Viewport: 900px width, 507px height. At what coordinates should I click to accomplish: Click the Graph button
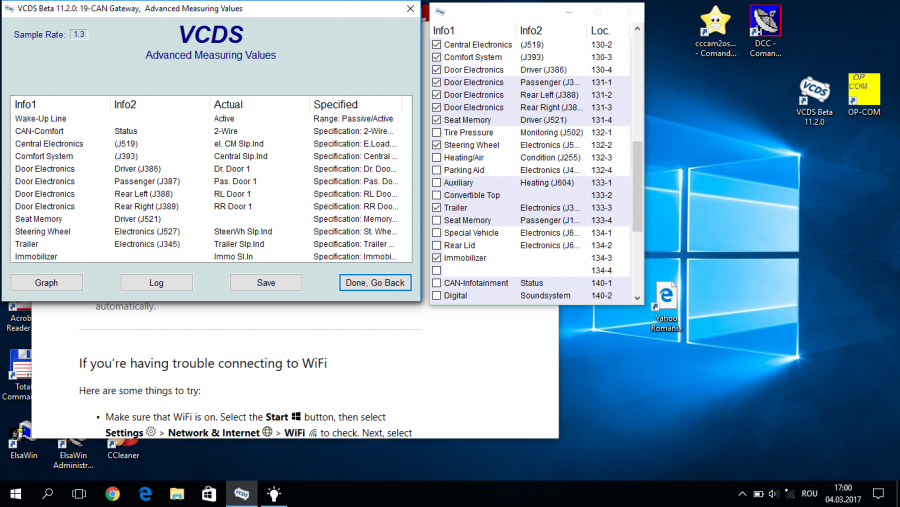tap(47, 283)
